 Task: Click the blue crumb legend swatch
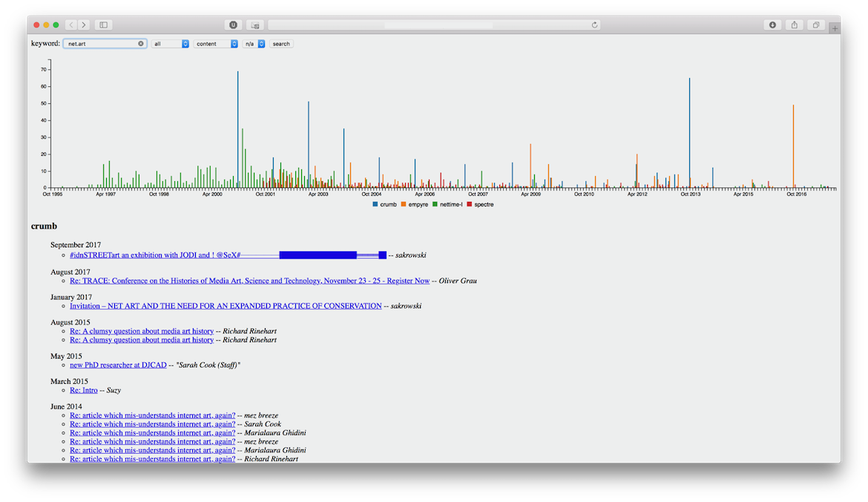pos(375,204)
